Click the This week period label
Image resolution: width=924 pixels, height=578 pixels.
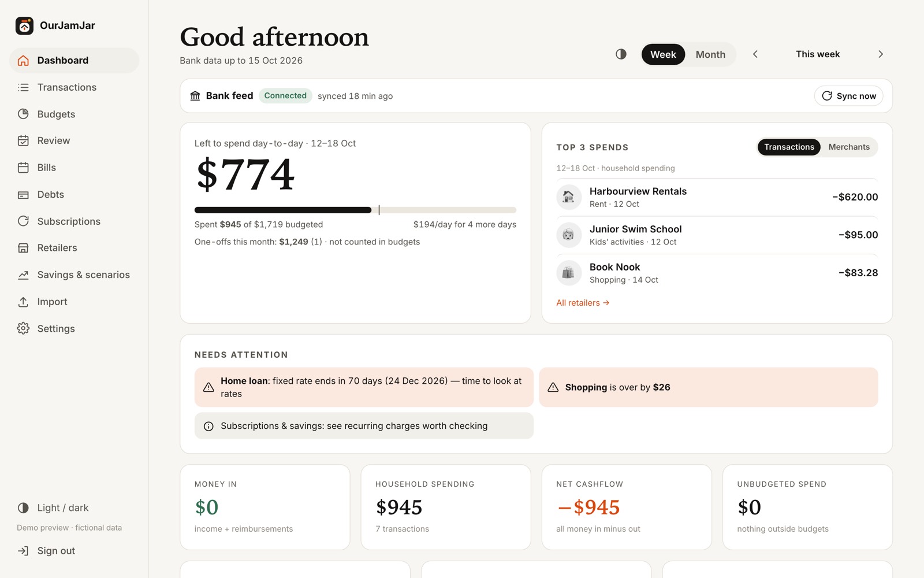click(x=818, y=54)
